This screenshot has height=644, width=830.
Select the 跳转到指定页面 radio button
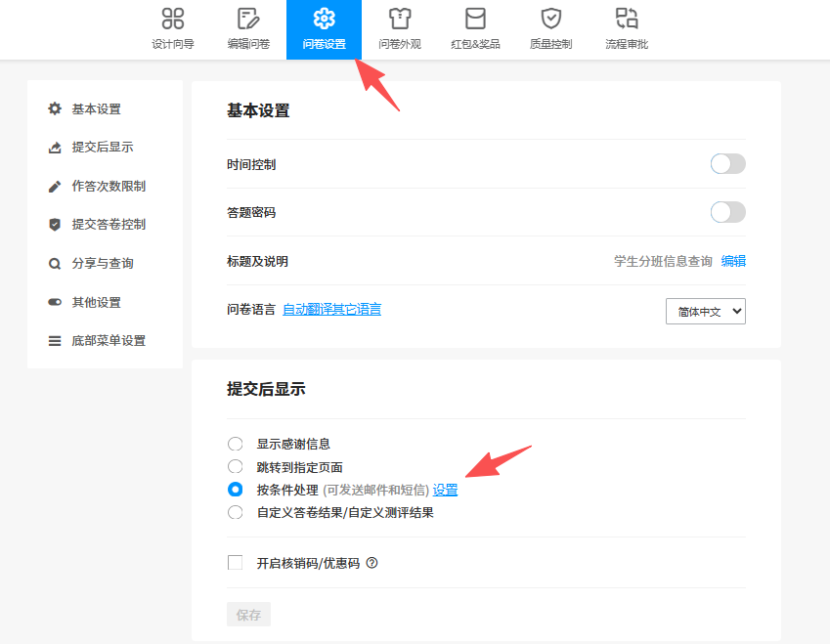(235, 467)
